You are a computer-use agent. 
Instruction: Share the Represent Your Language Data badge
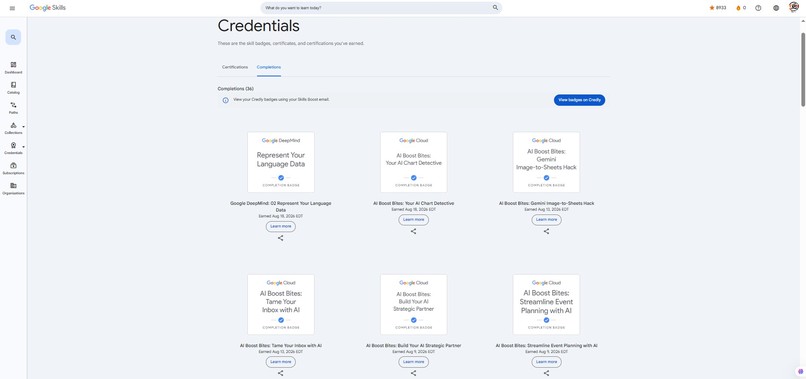(x=281, y=238)
